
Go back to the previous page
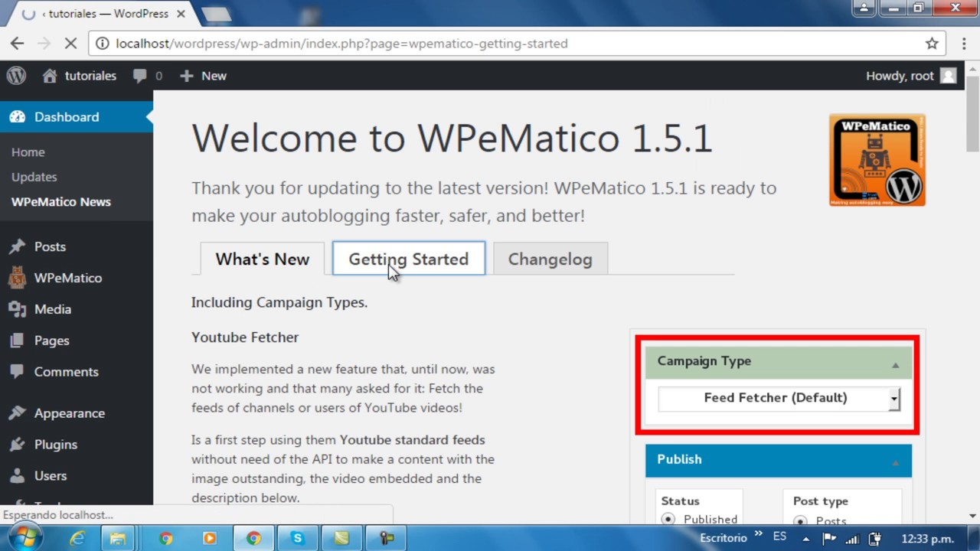pos(18,44)
